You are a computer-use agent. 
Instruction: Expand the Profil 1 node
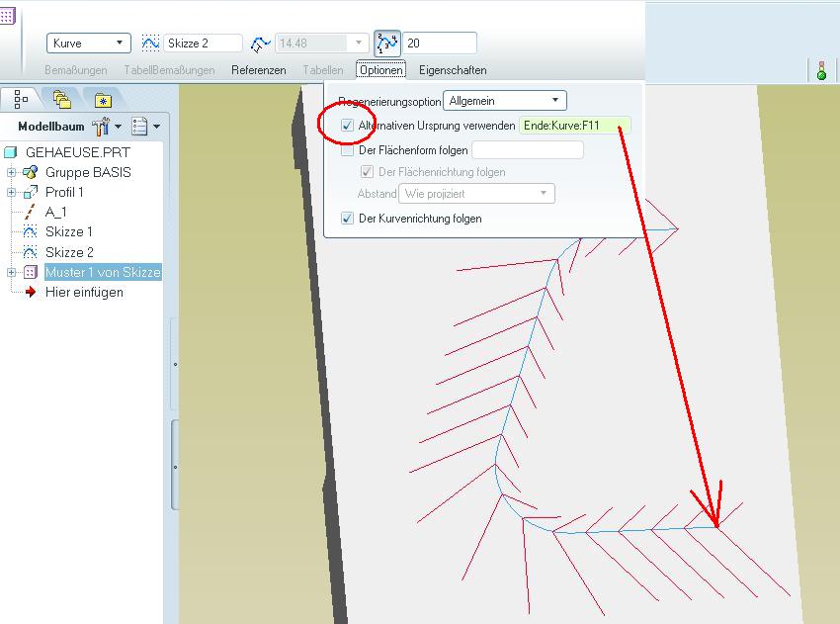pyautogui.click(x=11, y=192)
